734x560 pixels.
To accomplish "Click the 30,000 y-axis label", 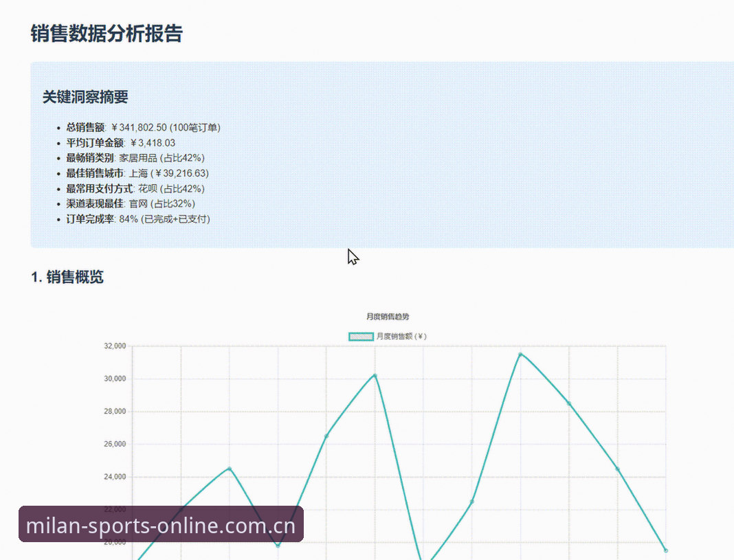I will tap(115, 379).
